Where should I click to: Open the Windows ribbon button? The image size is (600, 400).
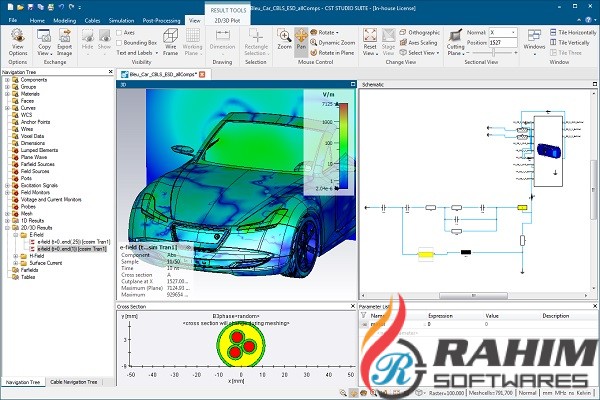[x=534, y=41]
